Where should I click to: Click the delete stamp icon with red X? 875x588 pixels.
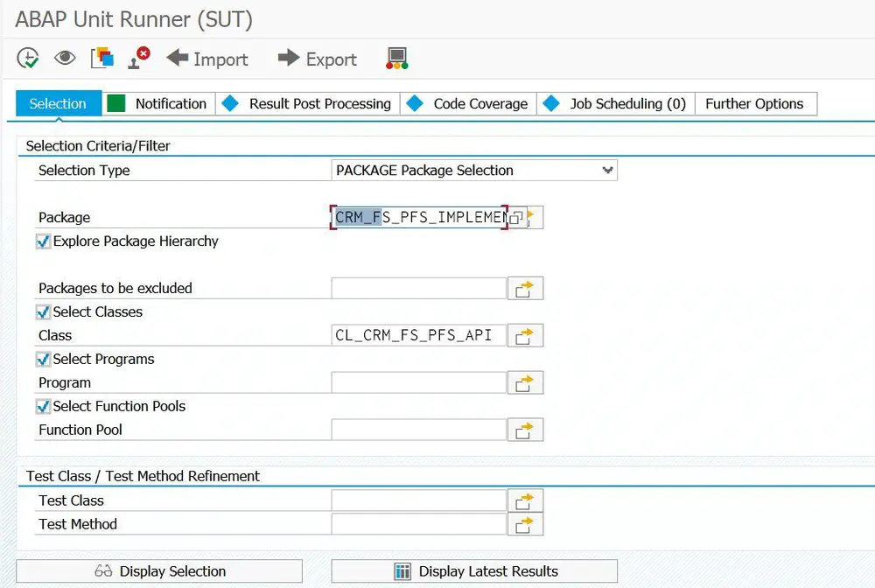(x=139, y=58)
